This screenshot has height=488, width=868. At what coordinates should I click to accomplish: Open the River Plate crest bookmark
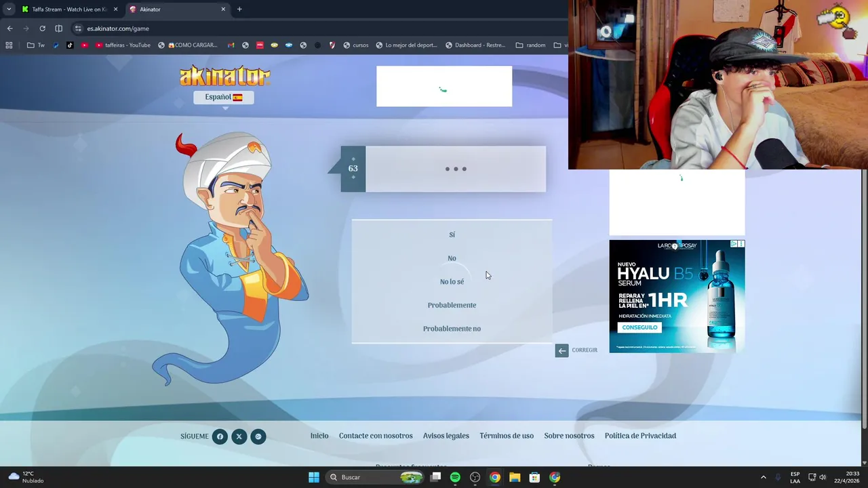332,45
